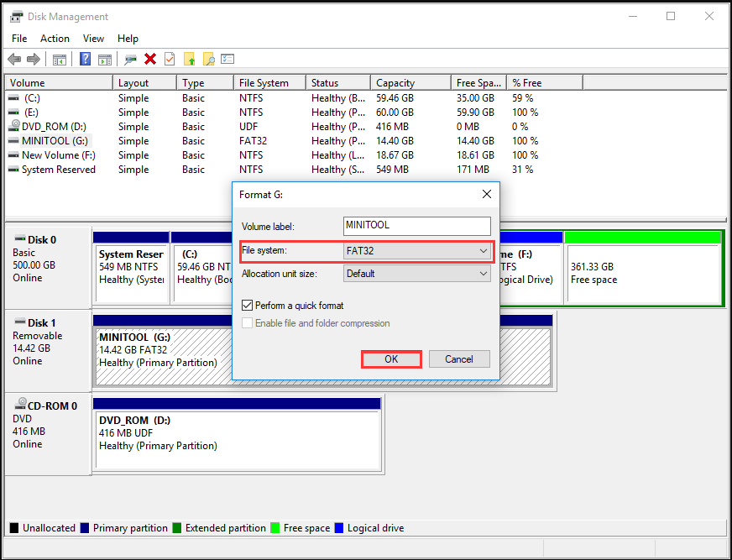The height and width of the screenshot is (560, 732).
Task: Click the DVD_ROM (D:) disc icon in volume list
Action: 14,126
